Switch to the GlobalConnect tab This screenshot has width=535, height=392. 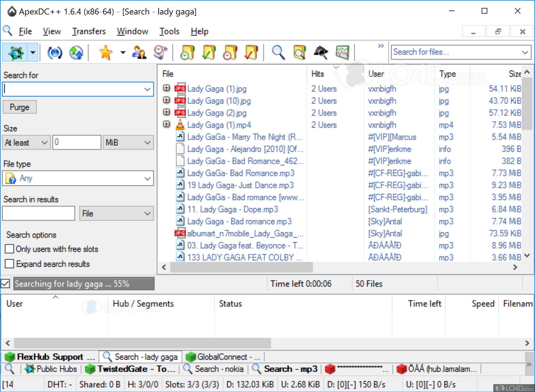tap(223, 357)
